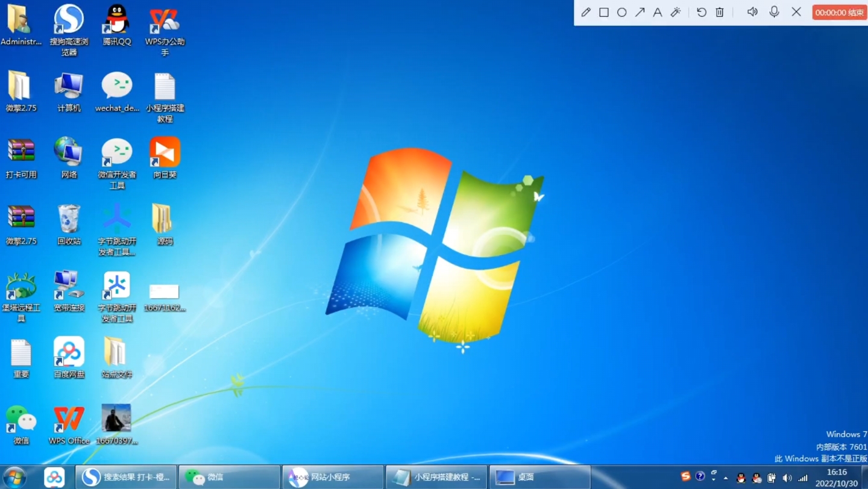
Task: Click the blue help question-mark tray icon
Action: point(700,476)
